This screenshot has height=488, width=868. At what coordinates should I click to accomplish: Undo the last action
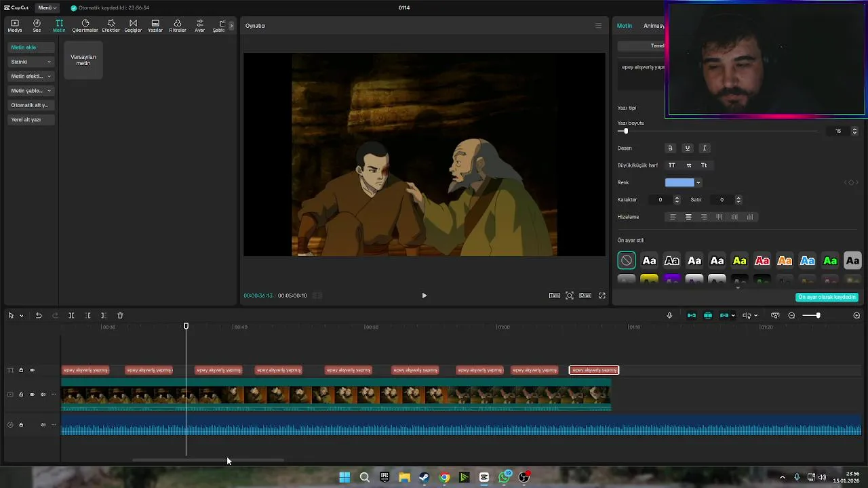pos(39,315)
